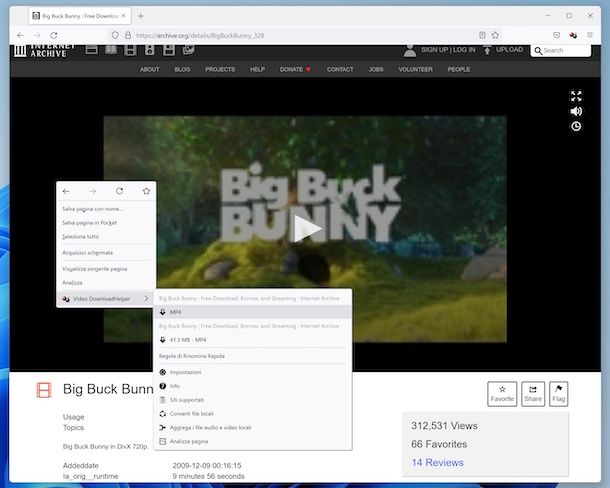Click the lock site-info icon
This screenshot has height=488, width=610.
click(x=128, y=35)
